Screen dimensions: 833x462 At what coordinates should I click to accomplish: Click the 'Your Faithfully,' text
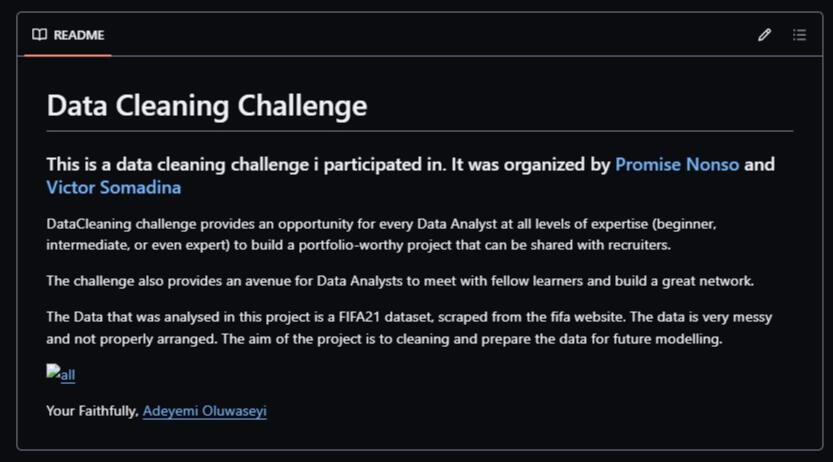[92, 411]
